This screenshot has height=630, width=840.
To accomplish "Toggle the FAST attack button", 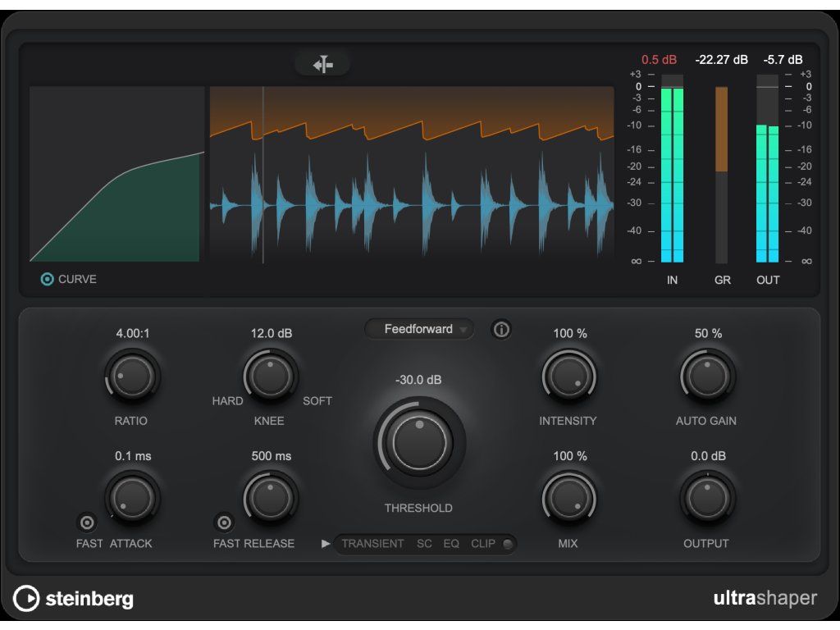I will click(87, 523).
